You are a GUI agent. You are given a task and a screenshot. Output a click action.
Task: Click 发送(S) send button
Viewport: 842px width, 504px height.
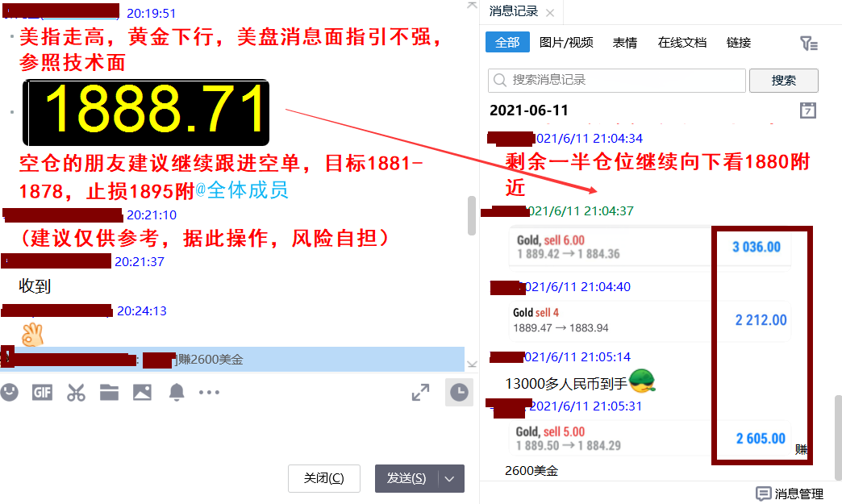pos(406,478)
